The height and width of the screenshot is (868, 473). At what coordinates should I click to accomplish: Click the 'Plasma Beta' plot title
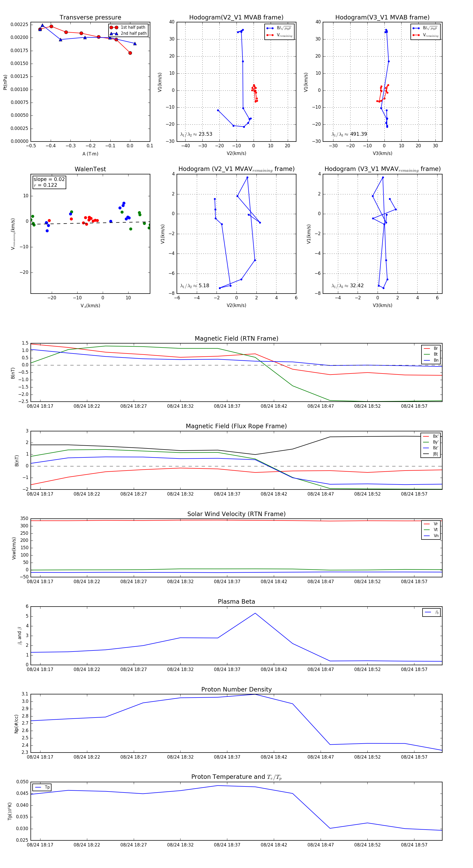point(236,602)
